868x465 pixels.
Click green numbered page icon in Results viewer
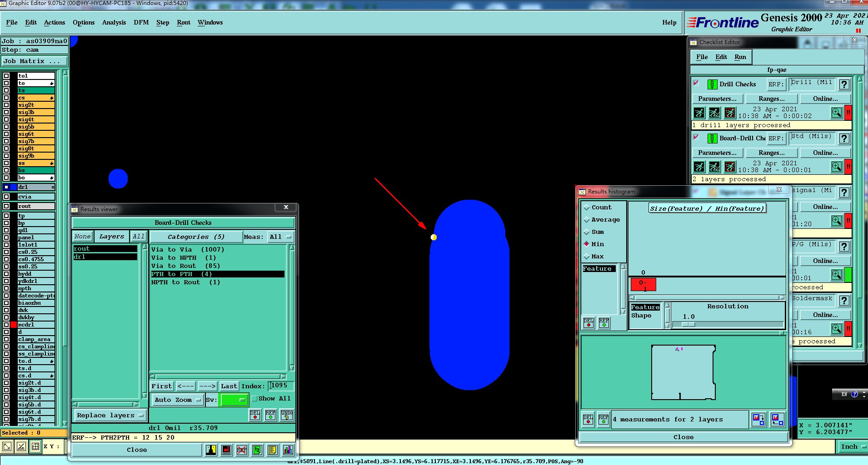point(257,450)
